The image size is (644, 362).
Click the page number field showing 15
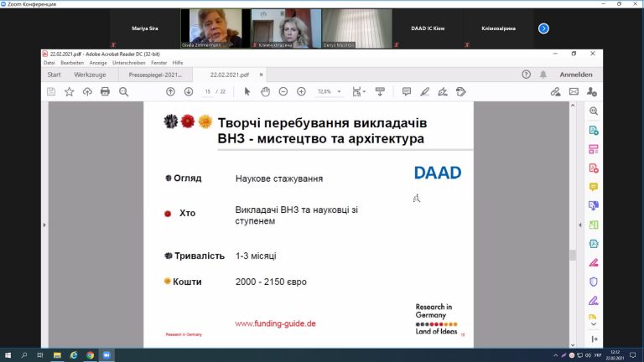coord(207,91)
